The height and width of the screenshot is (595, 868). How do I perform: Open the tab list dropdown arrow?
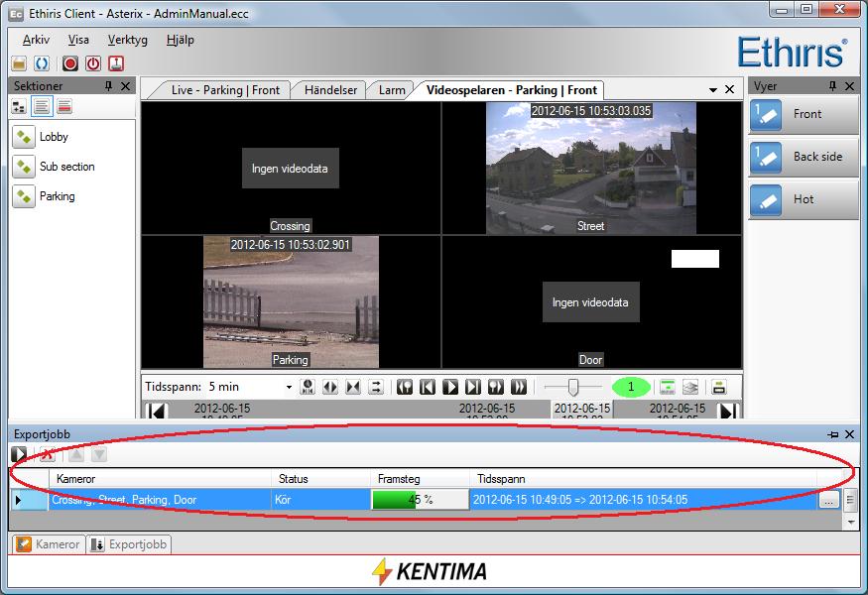pyautogui.click(x=713, y=89)
